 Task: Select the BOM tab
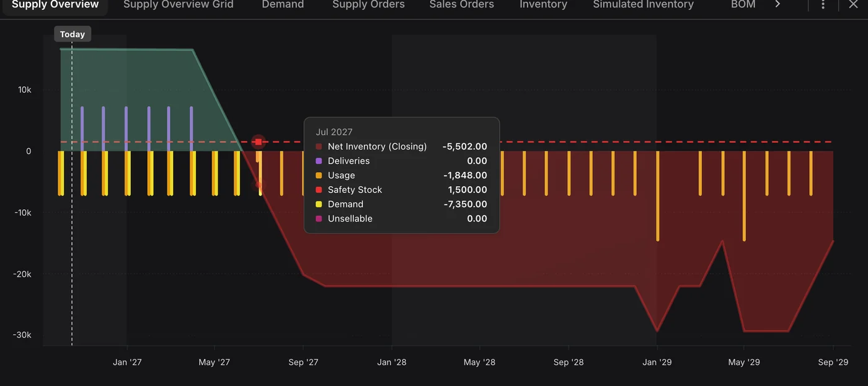[743, 5]
